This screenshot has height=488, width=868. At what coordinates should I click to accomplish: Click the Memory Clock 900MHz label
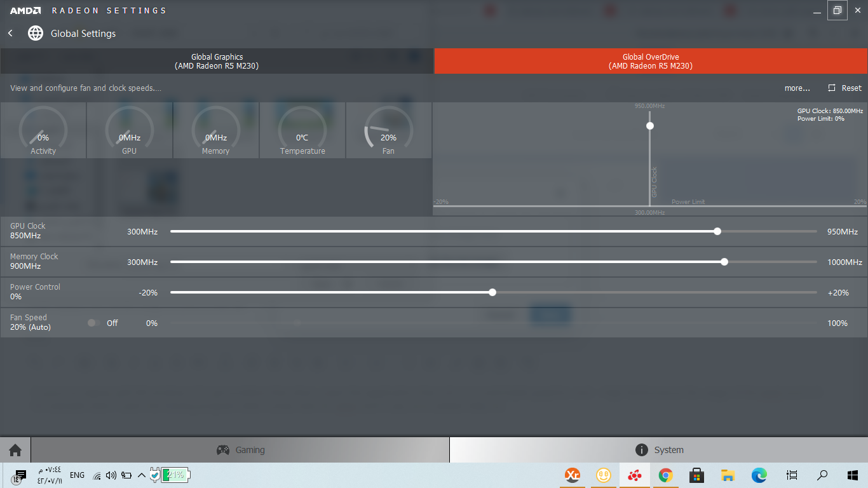[x=34, y=261]
